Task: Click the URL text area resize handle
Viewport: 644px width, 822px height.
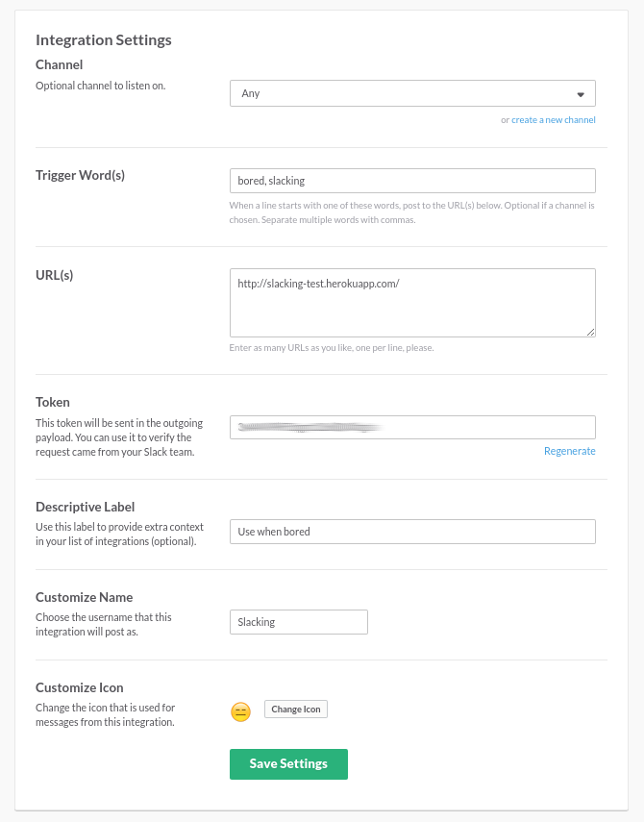Action: pos(590,332)
